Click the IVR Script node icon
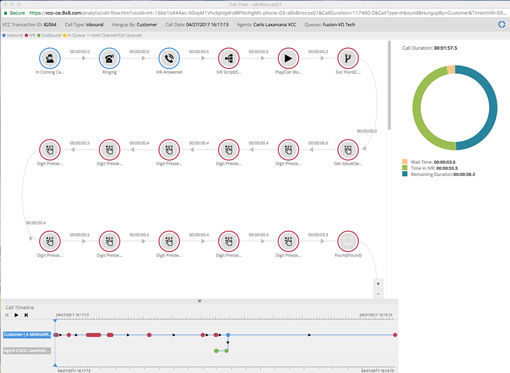 pyautogui.click(x=229, y=58)
